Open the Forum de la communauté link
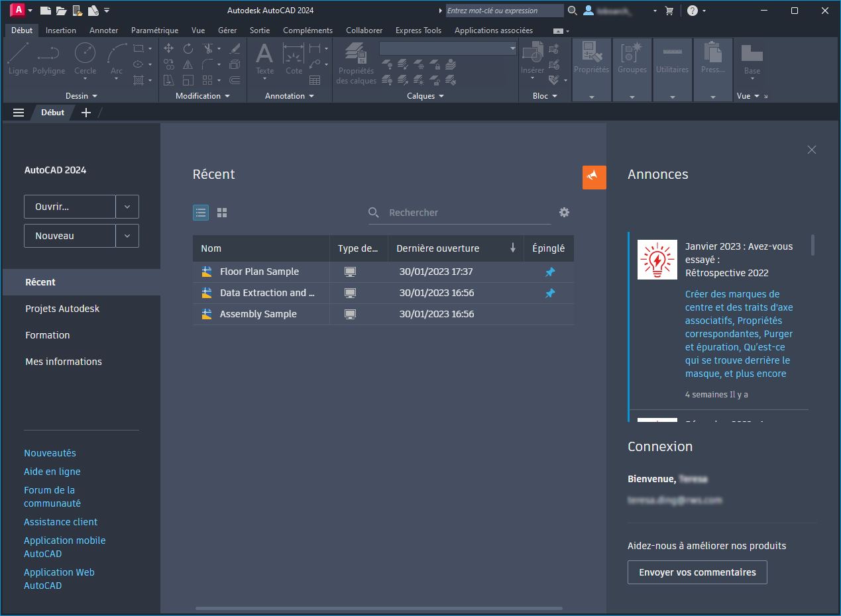Screen dimensions: 841x616 [52, 497]
